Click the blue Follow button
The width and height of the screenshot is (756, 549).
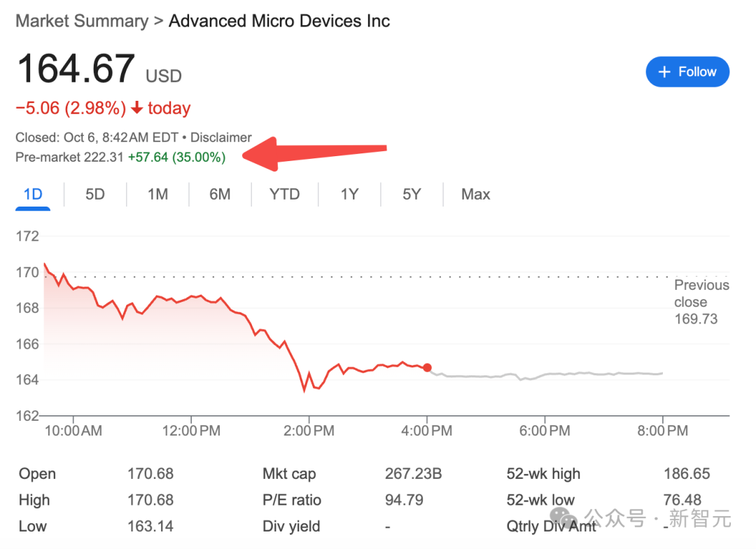[x=687, y=72]
